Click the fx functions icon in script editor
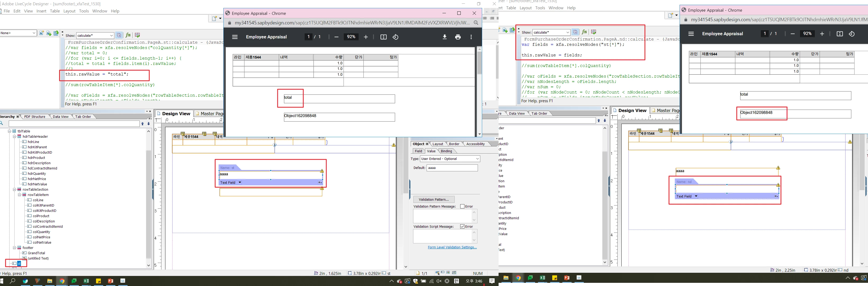The height and width of the screenshot is (286, 868). (128, 35)
